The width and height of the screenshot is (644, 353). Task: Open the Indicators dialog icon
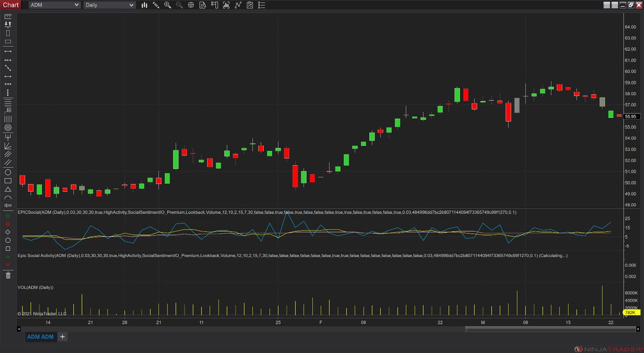226,5
